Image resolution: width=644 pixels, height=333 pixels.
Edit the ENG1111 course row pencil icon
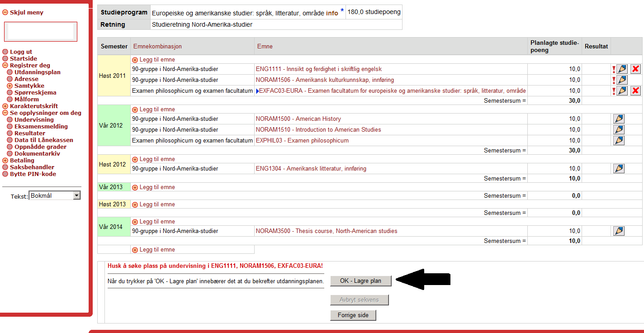click(x=622, y=69)
